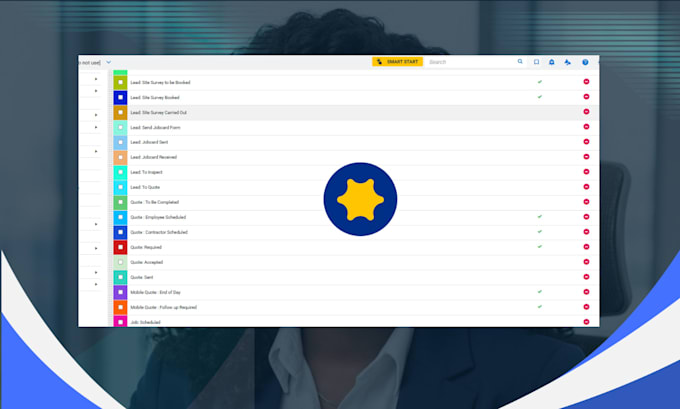Viewport: 680px width, 409px height.
Task: Click the activity icon beside the bell
Action: [568, 62]
